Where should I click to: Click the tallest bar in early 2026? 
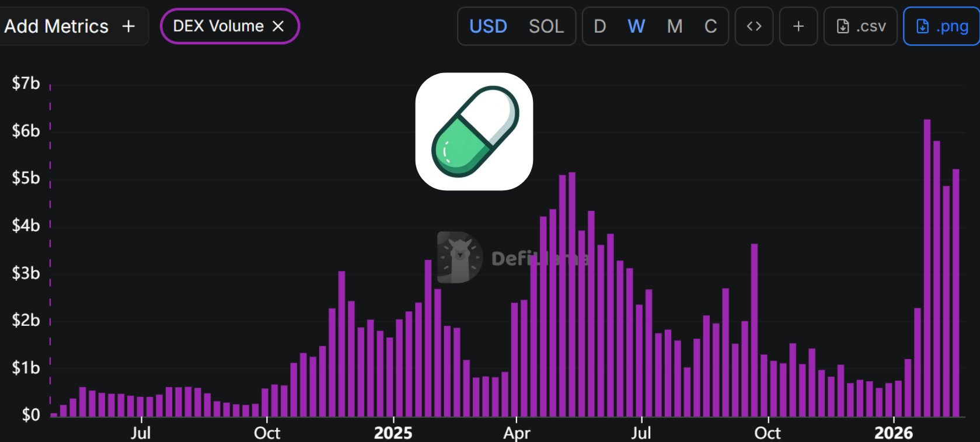927,269
